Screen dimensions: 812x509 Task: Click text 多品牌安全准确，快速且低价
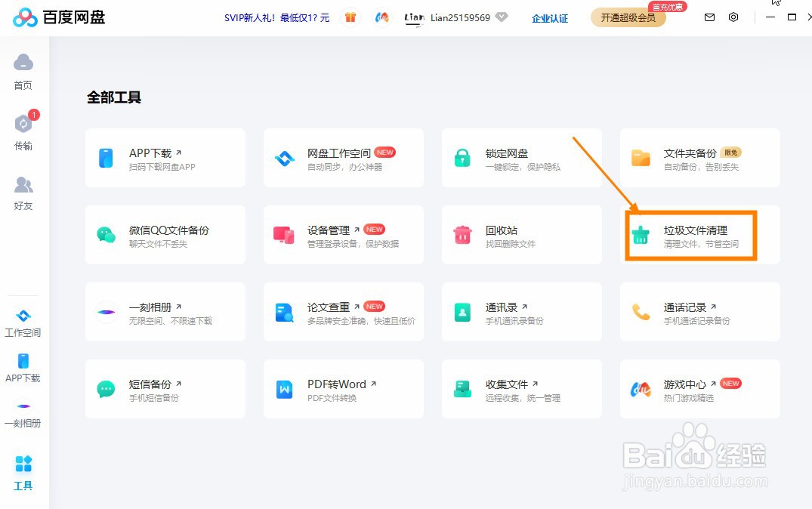click(x=362, y=321)
